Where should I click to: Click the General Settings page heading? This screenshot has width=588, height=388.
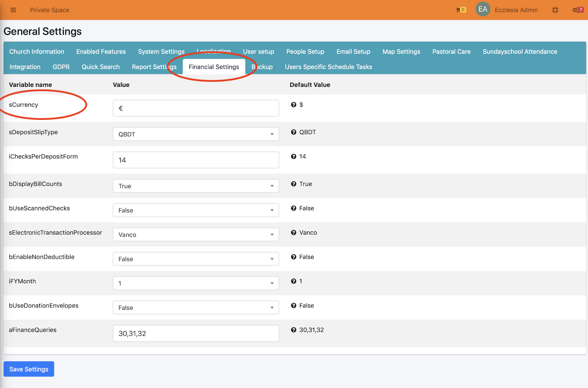click(42, 31)
